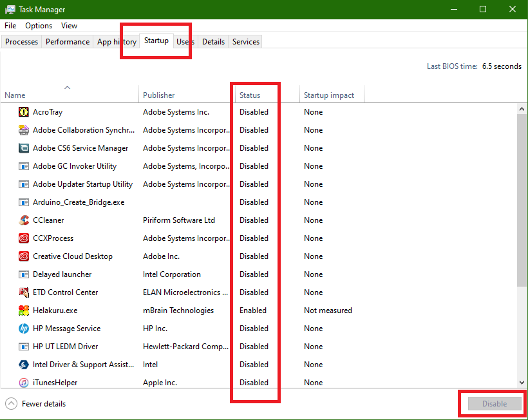Viewport: 528px width, 420px height.
Task: Click the Hewlett-Packard Comp... publisher cell
Action: coord(185,347)
